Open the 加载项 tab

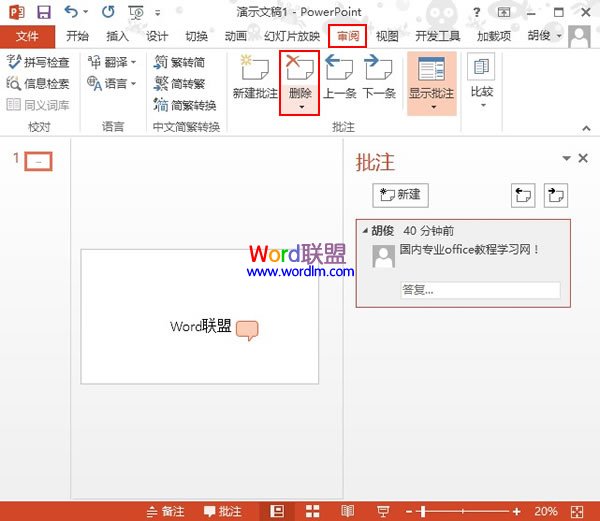pos(494,36)
